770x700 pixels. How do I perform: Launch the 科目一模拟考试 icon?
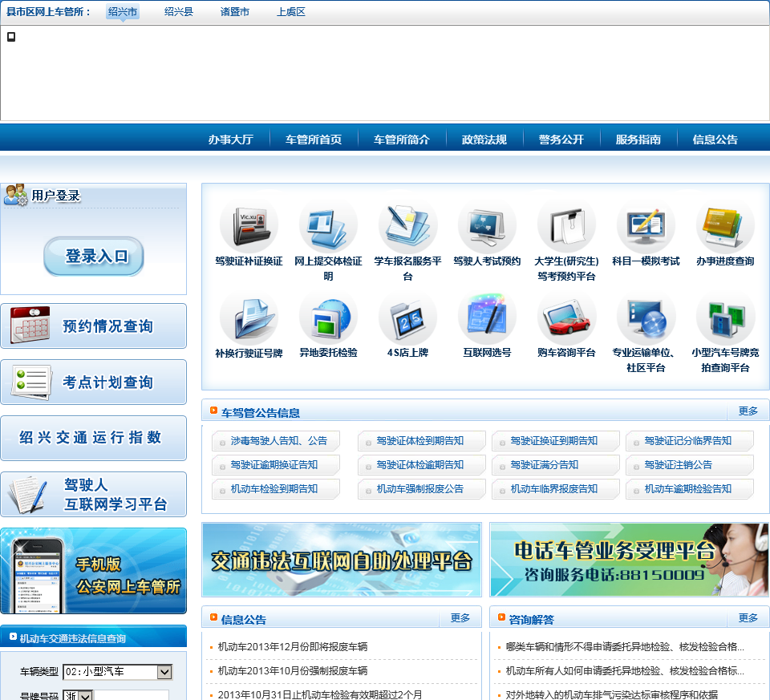click(646, 226)
